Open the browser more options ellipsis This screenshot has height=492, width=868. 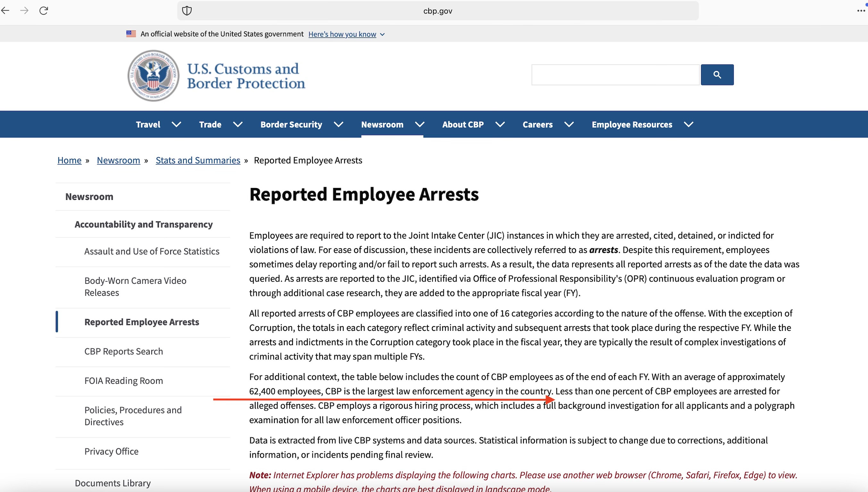tap(861, 11)
